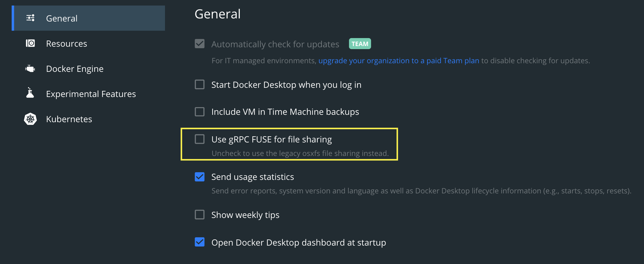Viewport: 644px width, 264px height.
Task: Open the Experimental Features section
Action: click(x=91, y=94)
